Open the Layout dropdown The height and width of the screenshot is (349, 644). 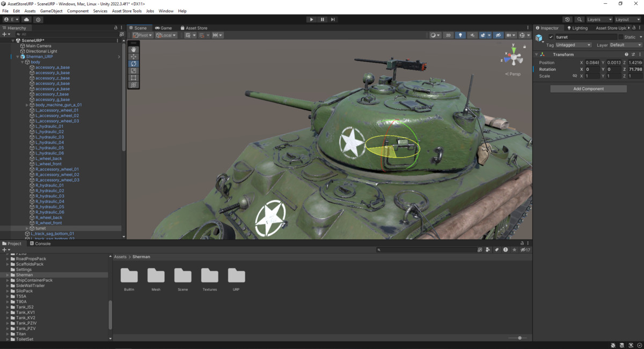[x=628, y=19]
